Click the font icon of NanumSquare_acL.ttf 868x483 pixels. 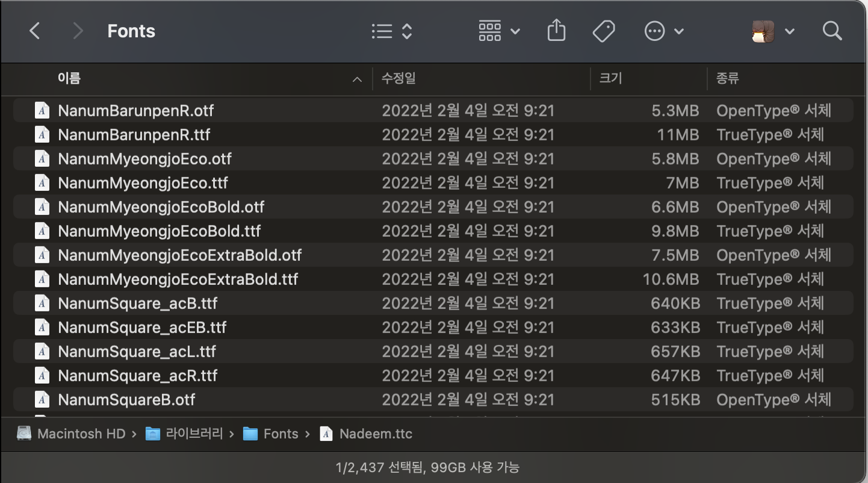tap(42, 352)
